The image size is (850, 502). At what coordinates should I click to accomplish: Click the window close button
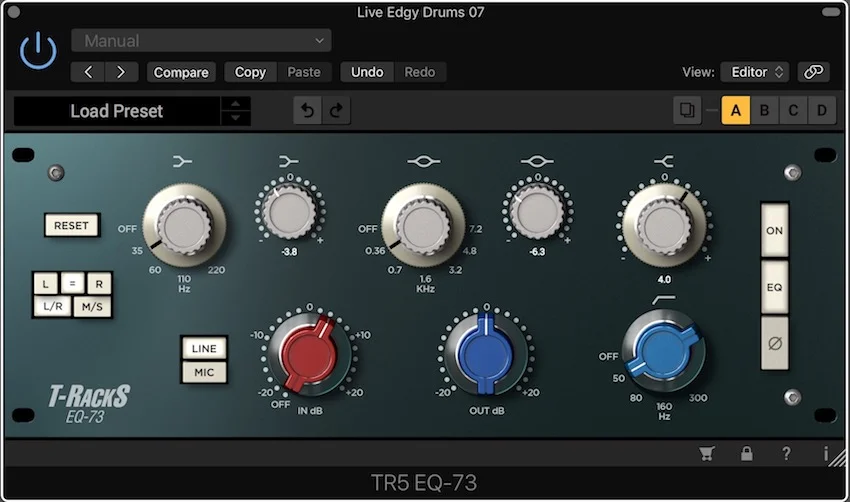click(x=14, y=12)
